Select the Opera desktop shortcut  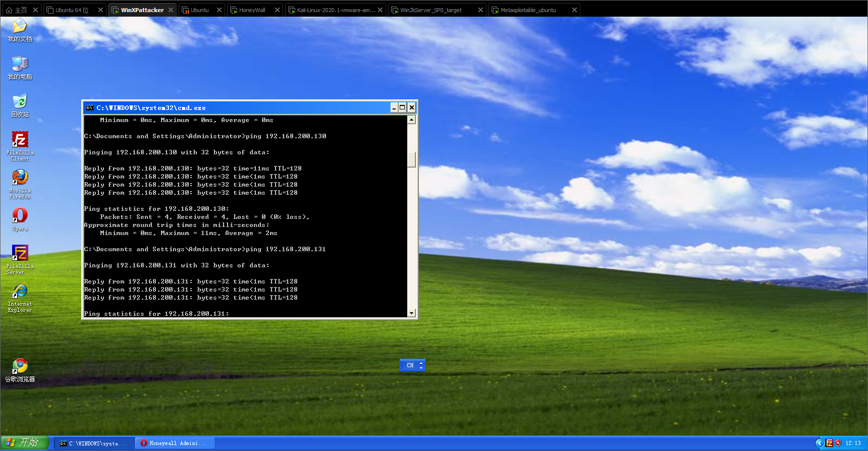pyautogui.click(x=20, y=219)
